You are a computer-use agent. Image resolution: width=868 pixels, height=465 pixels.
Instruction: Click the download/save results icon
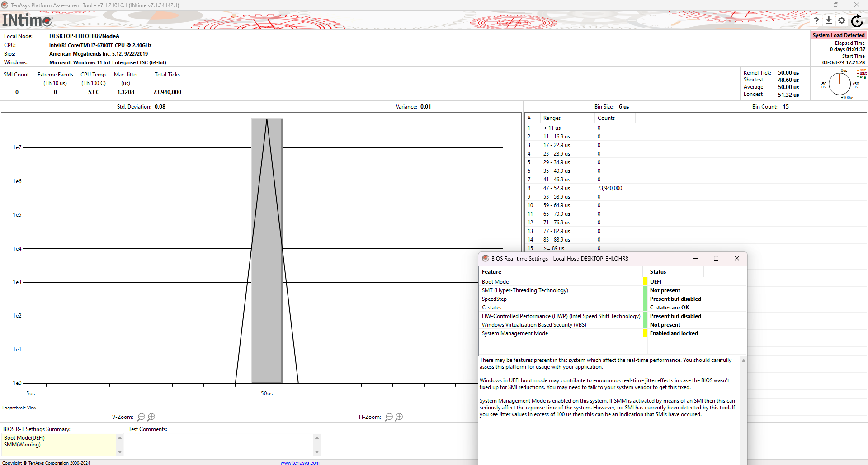829,20
